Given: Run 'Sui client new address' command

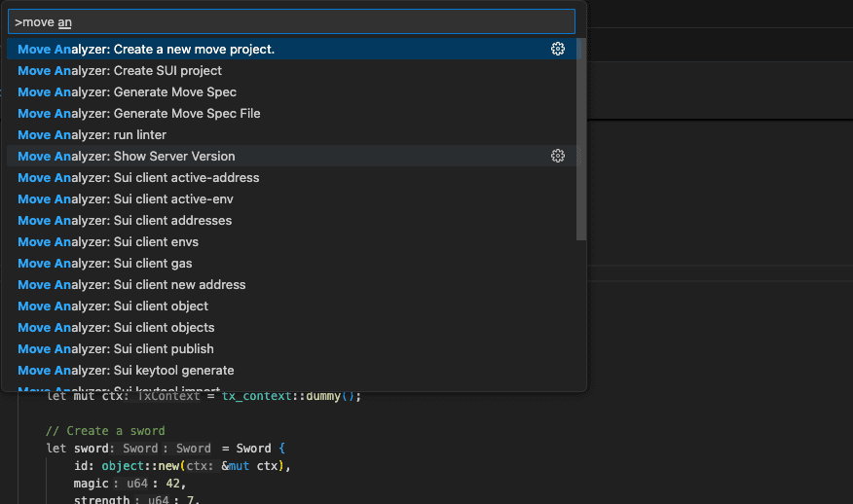Looking at the screenshot, I should (x=291, y=285).
